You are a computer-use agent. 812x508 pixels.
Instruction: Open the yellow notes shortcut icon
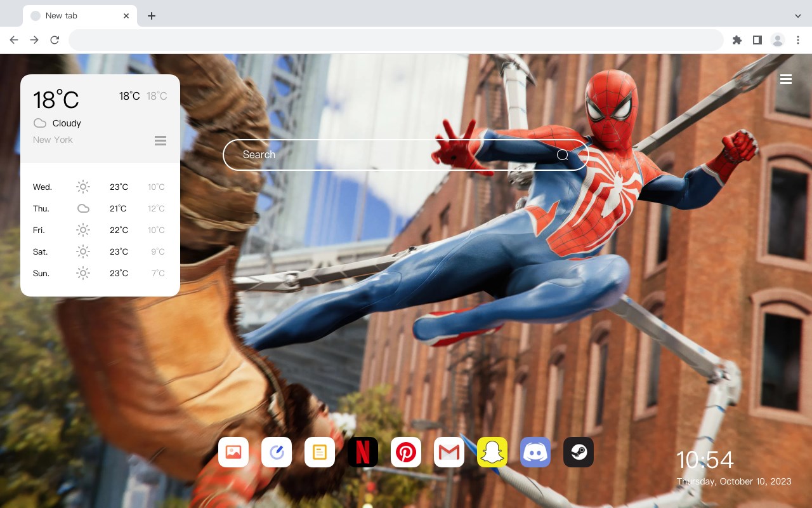[320, 452]
